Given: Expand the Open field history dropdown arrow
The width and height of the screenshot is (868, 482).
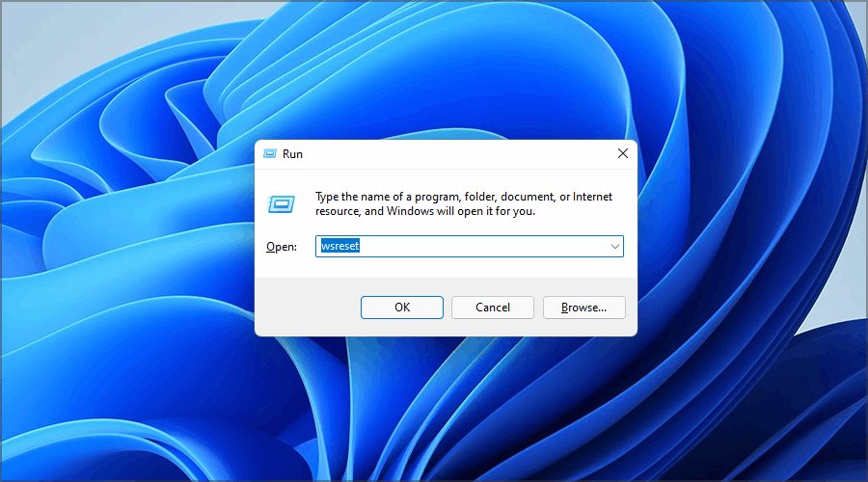Looking at the screenshot, I should [615, 246].
